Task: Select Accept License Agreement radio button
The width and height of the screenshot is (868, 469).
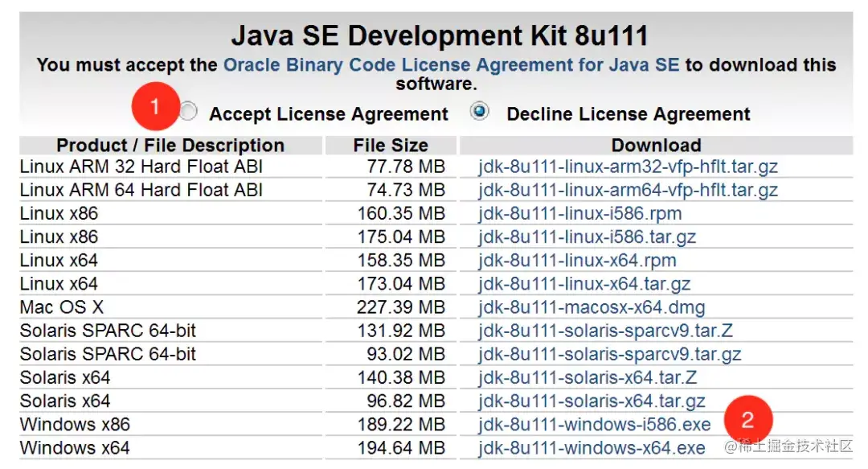Action: pyautogui.click(x=188, y=111)
